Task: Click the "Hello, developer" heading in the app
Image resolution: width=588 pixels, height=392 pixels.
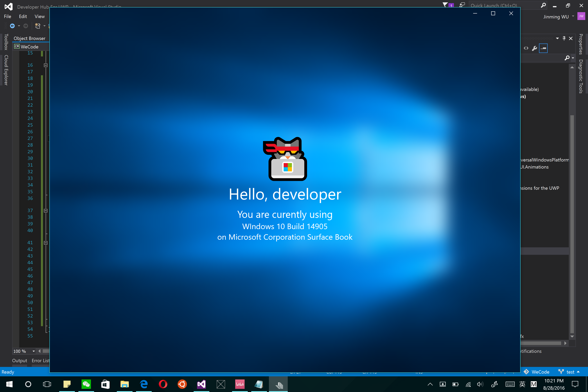Action: [285, 194]
